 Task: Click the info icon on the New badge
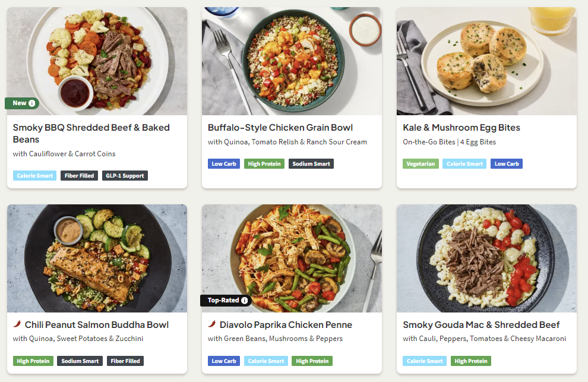click(32, 103)
